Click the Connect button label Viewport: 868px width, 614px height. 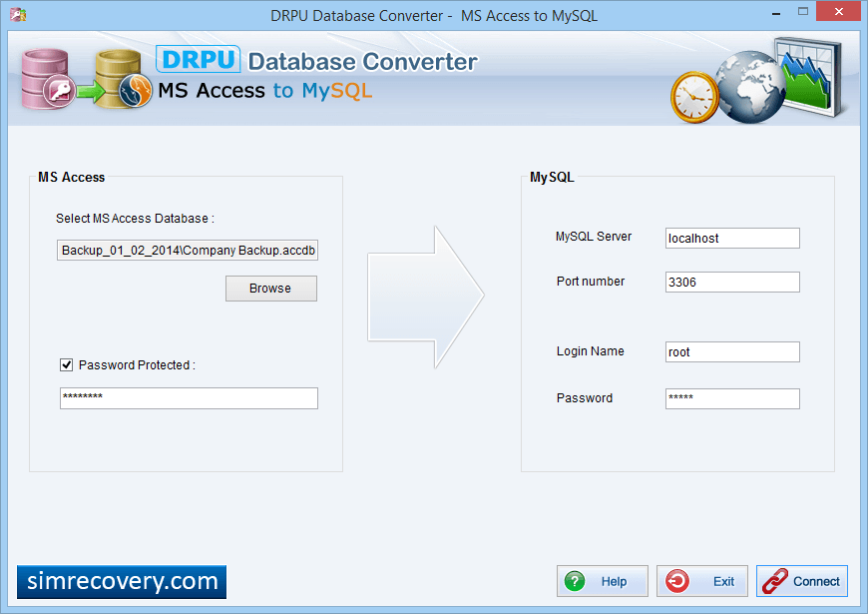[816, 581]
